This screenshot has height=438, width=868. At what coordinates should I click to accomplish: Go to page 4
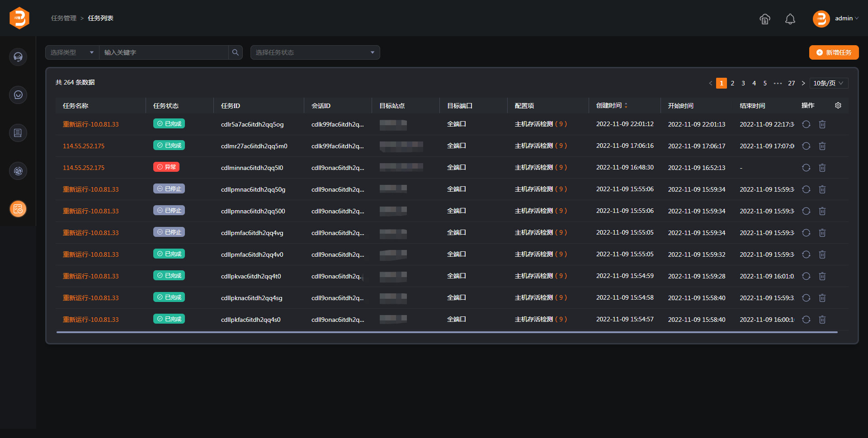point(754,83)
